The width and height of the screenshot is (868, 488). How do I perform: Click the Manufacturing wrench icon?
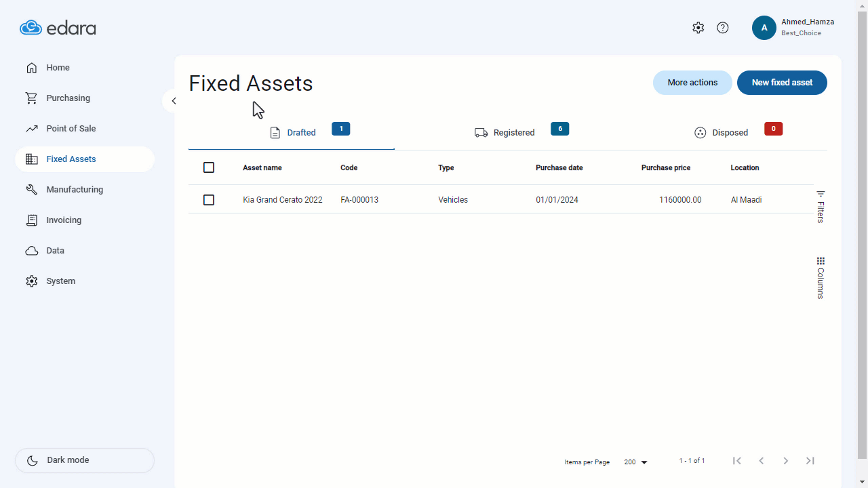click(x=32, y=190)
